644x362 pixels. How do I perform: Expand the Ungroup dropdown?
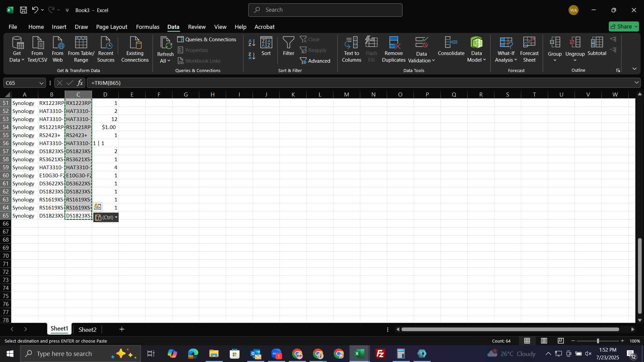(x=575, y=60)
